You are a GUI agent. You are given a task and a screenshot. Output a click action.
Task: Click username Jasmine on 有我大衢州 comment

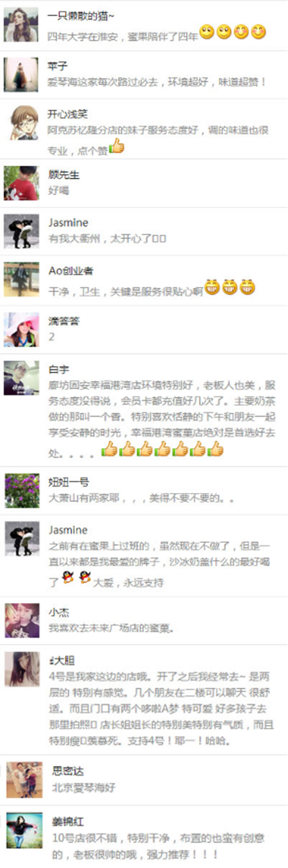click(68, 223)
